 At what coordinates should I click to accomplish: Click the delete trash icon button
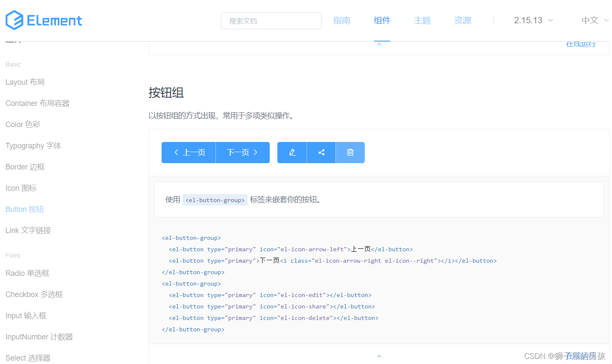pyautogui.click(x=350, y=153)
